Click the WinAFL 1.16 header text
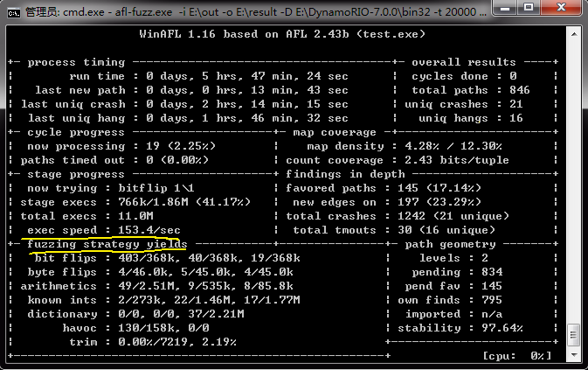Viewport: 588px width, 370px height. 282,34
